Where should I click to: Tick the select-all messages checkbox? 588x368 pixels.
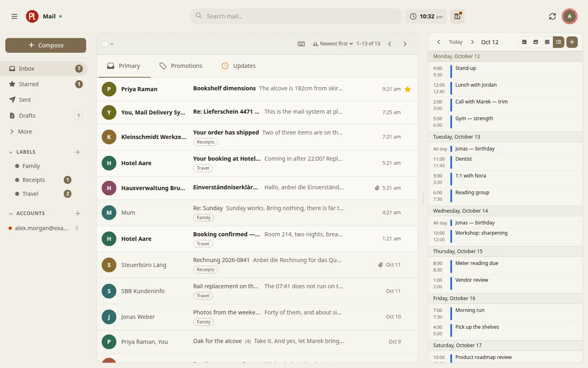click(105, 44)
